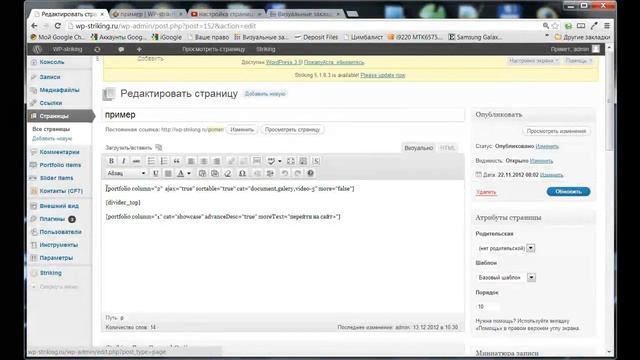Align text left
Screen dimensions: 640x360
191,161
